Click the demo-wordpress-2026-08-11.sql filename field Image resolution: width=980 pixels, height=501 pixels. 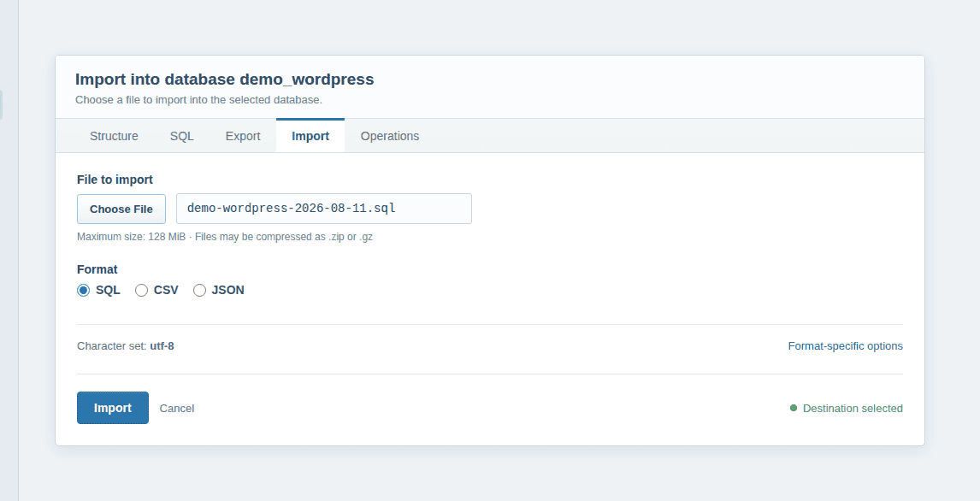point(324,209)
